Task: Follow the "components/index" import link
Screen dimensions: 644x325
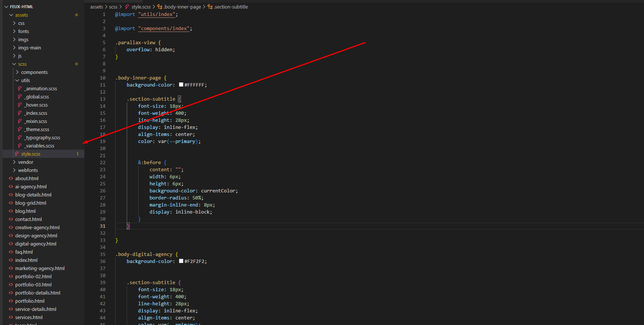Action: 164,29
